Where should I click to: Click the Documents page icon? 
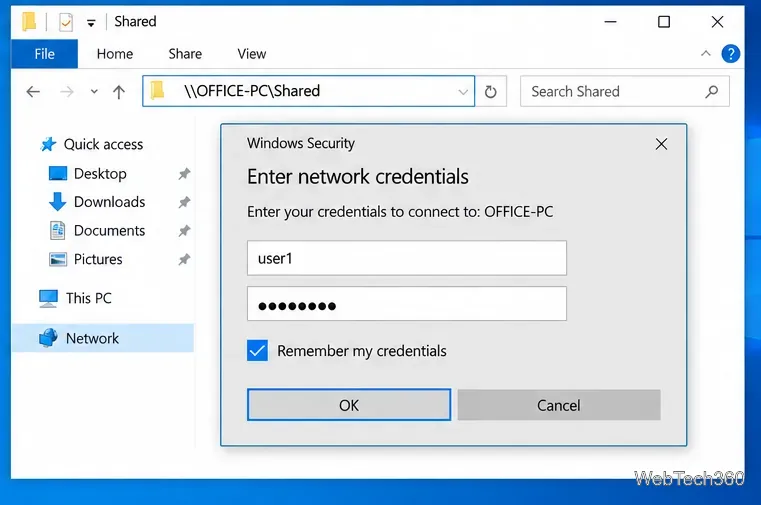[58, 230]
